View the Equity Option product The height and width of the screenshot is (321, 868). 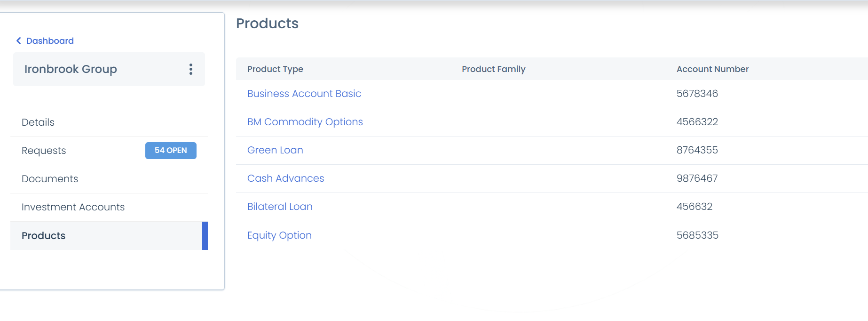[x=279, y=235]
